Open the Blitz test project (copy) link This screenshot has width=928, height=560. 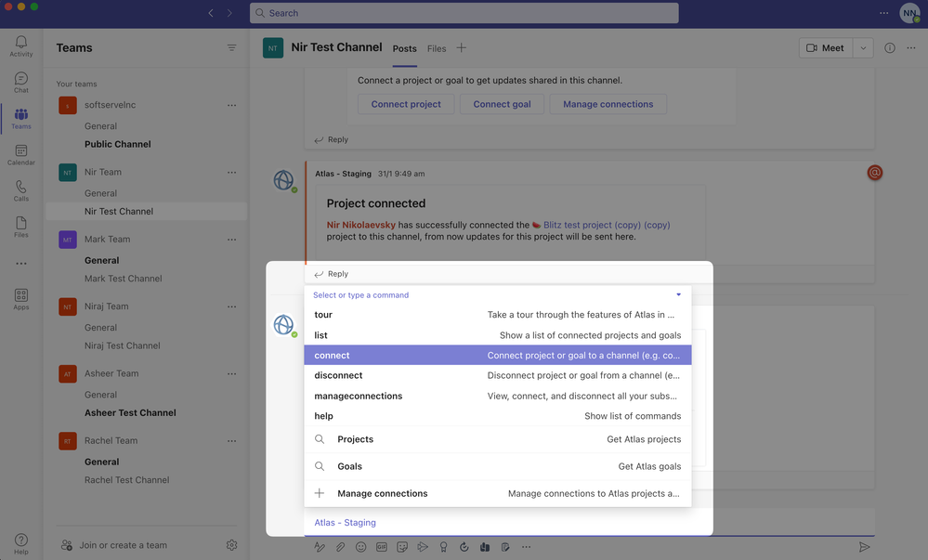[x=607, y=225]
